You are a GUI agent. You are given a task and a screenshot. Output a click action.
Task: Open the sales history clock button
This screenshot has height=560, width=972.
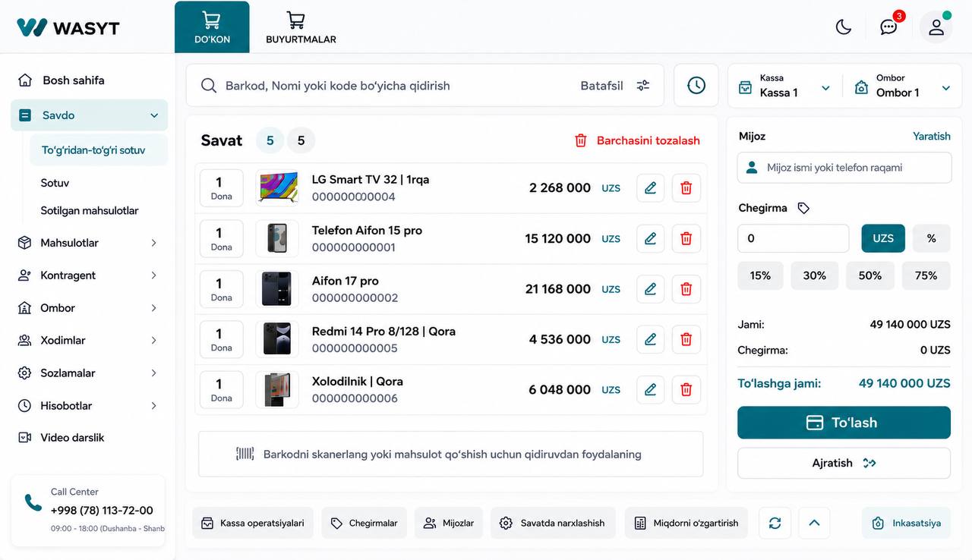(x=696, y=86)
